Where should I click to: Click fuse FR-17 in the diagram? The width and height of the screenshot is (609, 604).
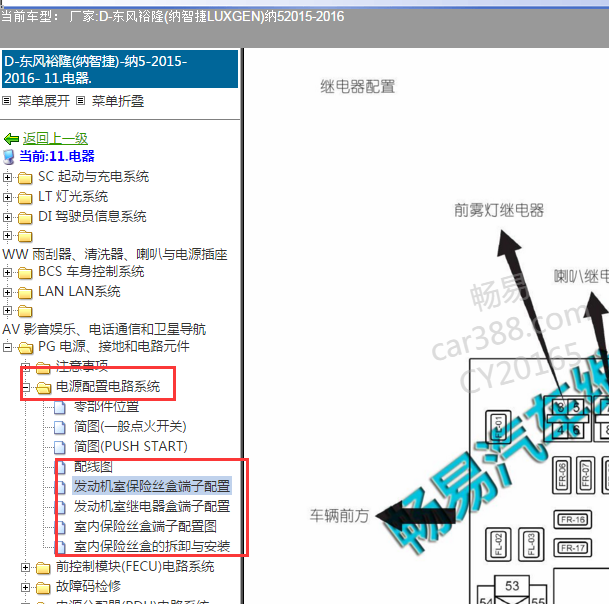coord(572,548)
